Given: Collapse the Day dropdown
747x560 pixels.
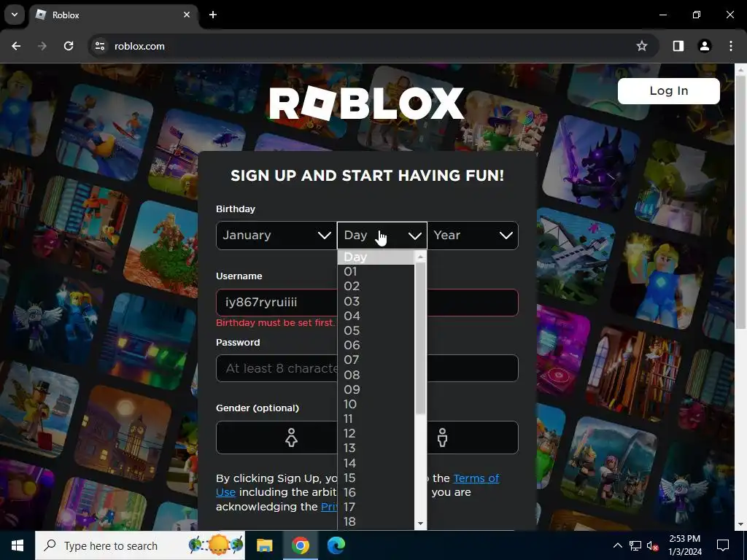Looking at the screenshot, I should click(x=382, y=236).
